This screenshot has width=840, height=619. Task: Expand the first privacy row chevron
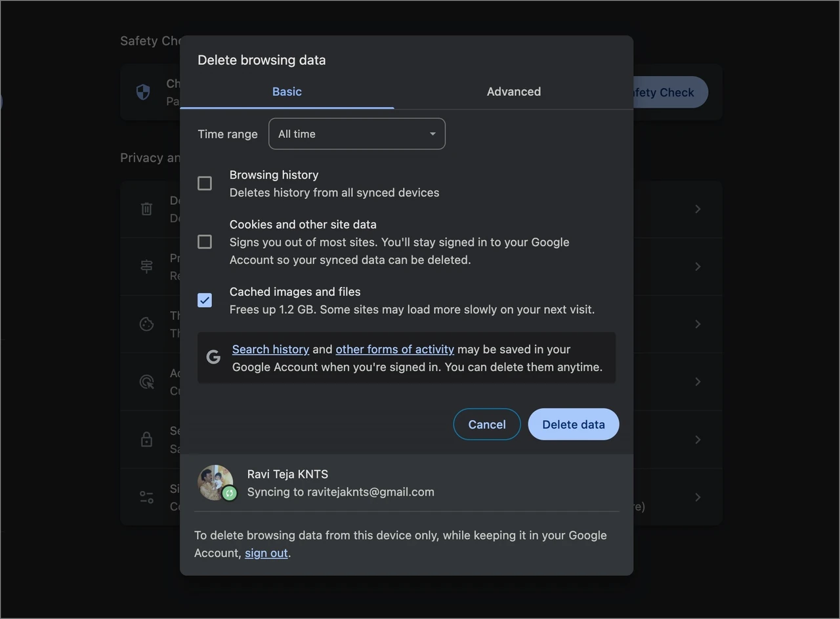click(698, 209)
